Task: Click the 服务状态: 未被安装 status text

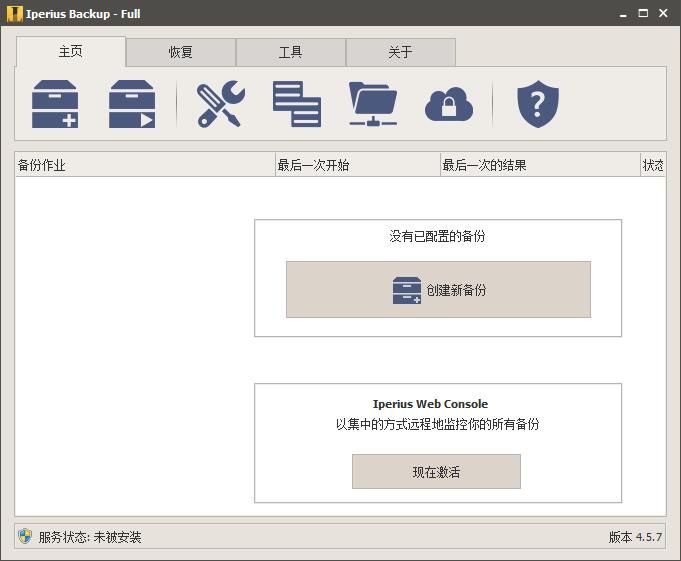Action: (90, 537)
